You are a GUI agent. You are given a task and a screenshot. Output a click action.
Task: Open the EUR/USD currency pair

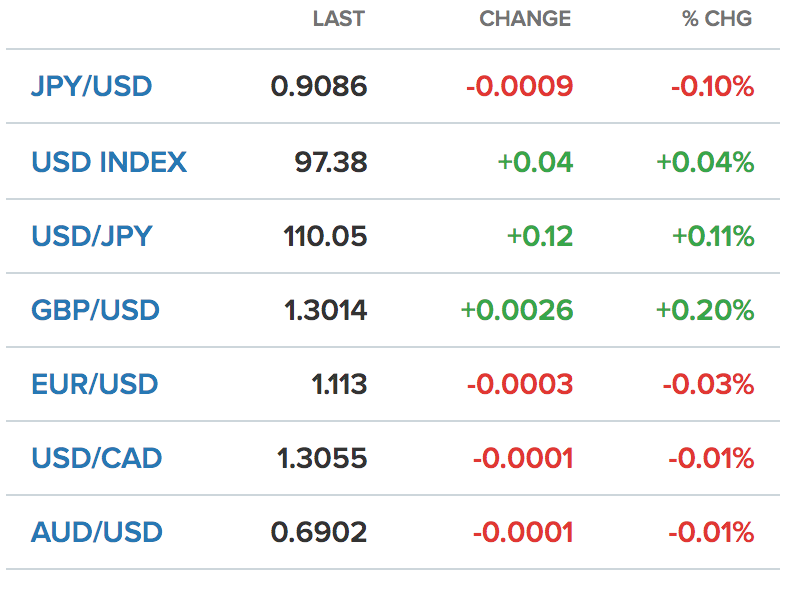click(95, 384)
